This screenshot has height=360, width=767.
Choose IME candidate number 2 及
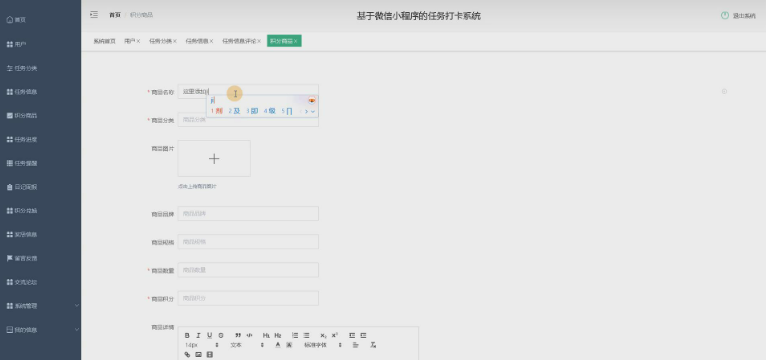234,112
